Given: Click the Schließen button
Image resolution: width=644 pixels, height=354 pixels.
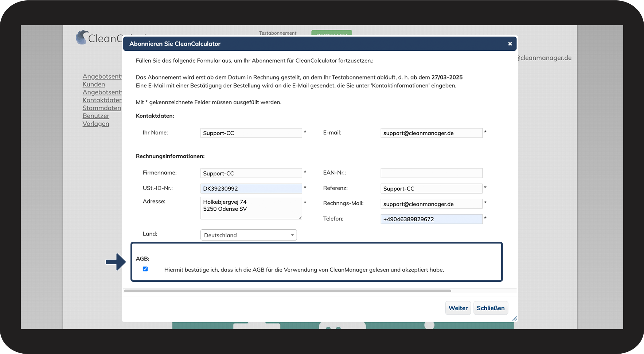Looking at the screenshot, I should click(x=491, y=308).
